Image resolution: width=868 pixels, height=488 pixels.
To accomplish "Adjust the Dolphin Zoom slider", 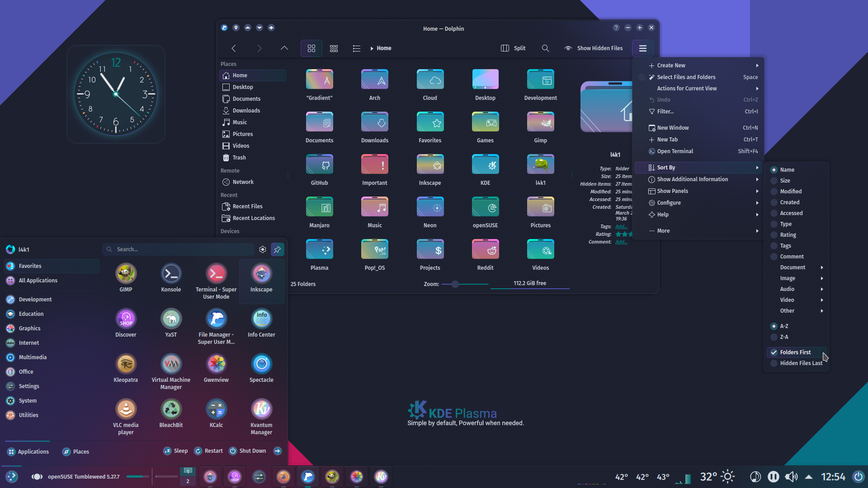I will click(x=464, y=284).
